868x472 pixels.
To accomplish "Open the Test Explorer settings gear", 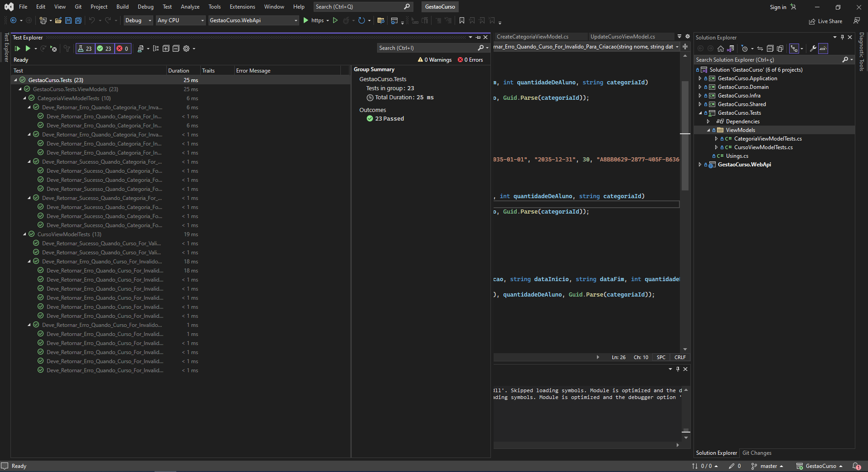I will pyautogui.click(x=186, y=49).
